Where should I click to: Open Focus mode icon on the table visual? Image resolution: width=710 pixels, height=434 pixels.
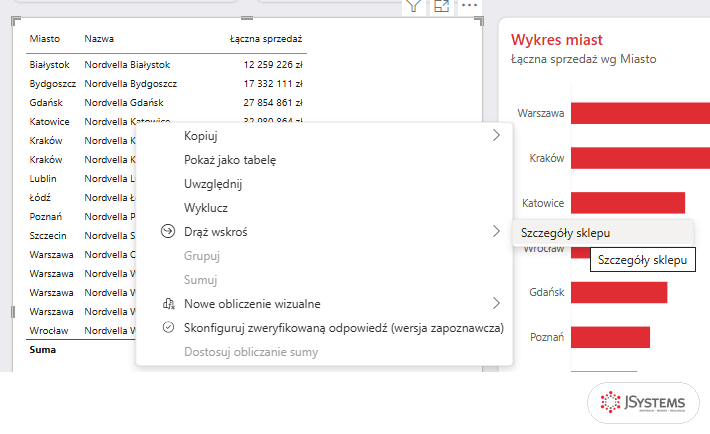tap(441, 6)
